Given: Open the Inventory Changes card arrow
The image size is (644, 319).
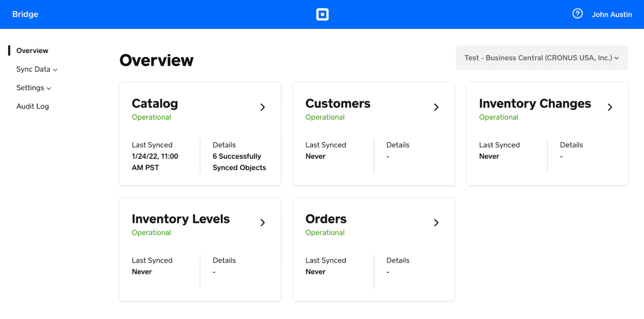Looking at the screenshot, I should point(610,107).
